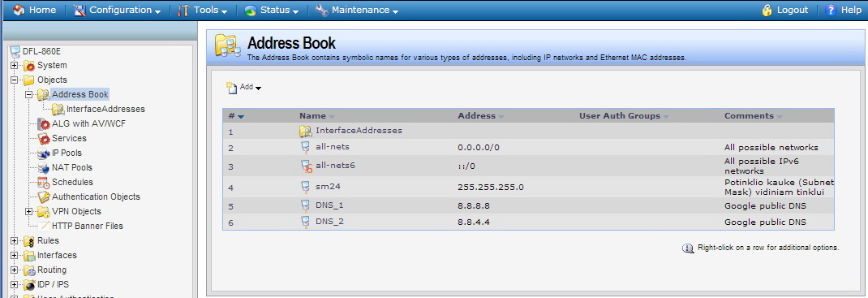Expand the Routing tree node
This screenshot has width=868, height=298.
click(15, 270)
